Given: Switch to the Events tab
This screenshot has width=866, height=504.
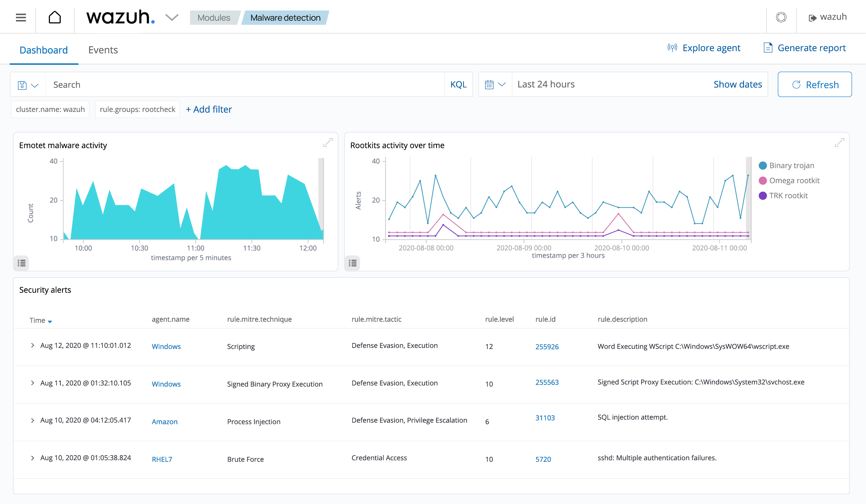Looking at the screenshot, I should point(103,50).
